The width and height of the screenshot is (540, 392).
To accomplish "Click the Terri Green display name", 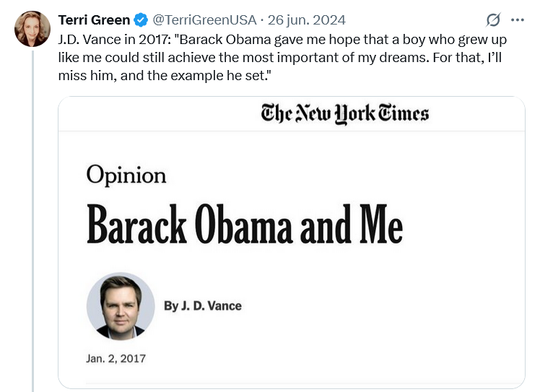I will coord(95,19).
